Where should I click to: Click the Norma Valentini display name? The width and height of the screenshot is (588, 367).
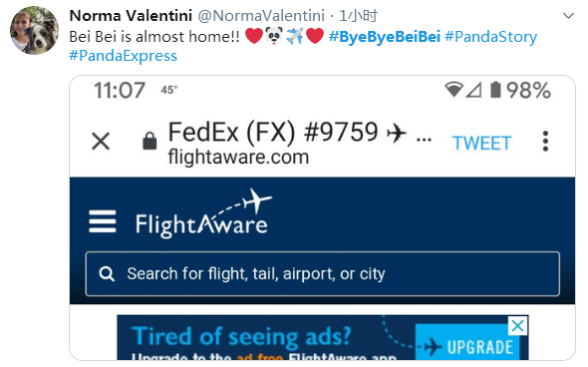(131, 16)
